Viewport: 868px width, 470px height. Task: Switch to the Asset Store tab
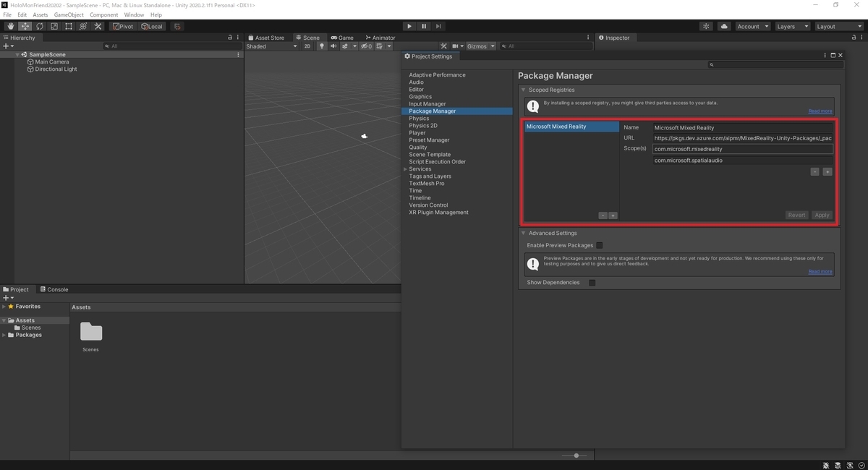pyautogui.click(x=265, y=38)
